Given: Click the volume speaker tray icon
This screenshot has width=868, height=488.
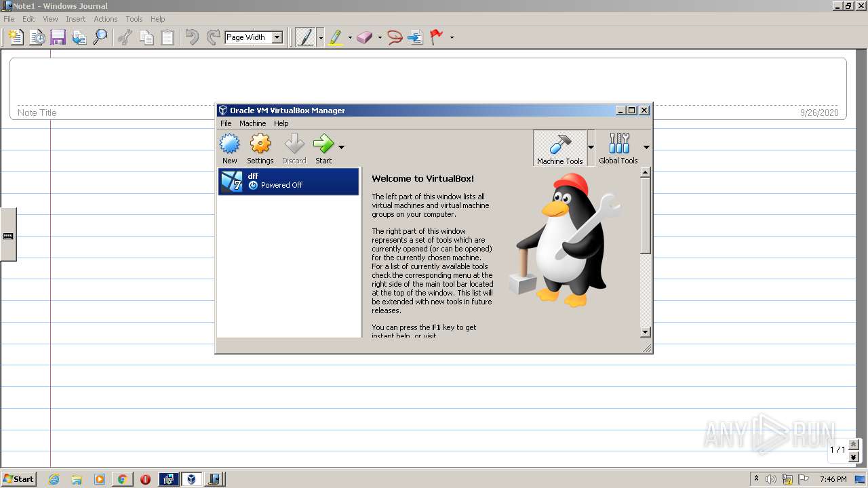Looking at the screenshot, I should [x=771, y=479].
